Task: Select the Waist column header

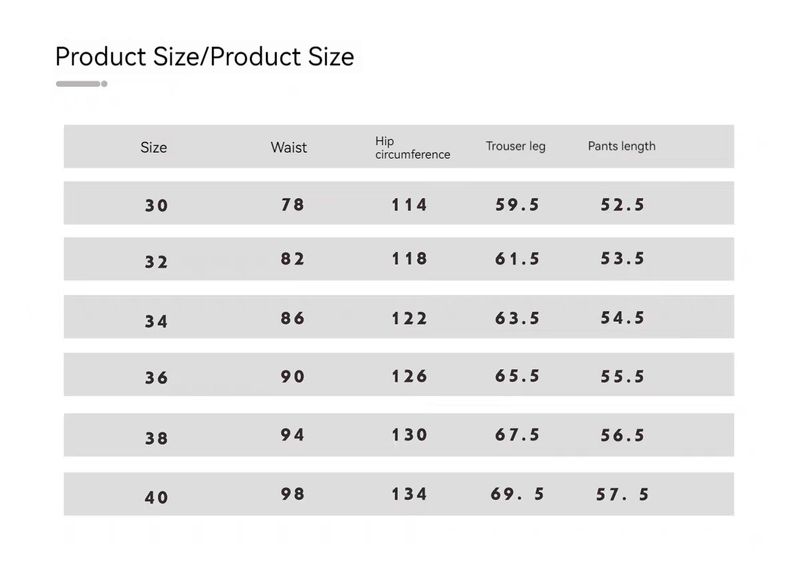Action: (x=289, y=147)
